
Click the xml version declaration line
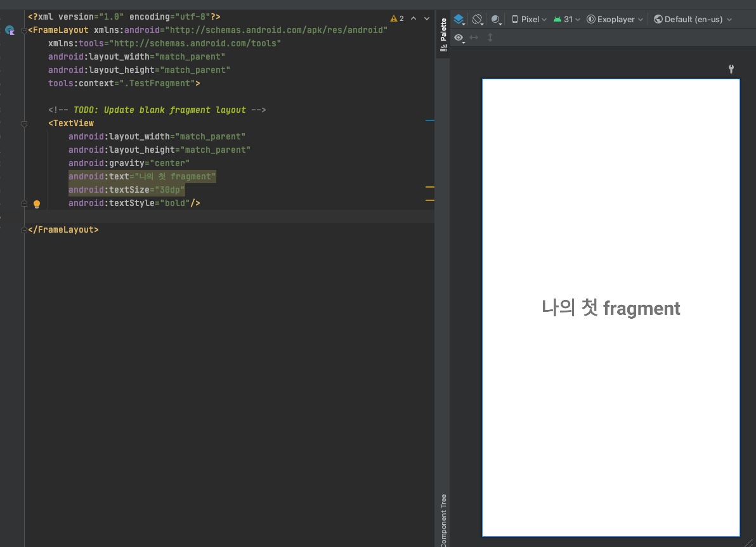point(124,17)
